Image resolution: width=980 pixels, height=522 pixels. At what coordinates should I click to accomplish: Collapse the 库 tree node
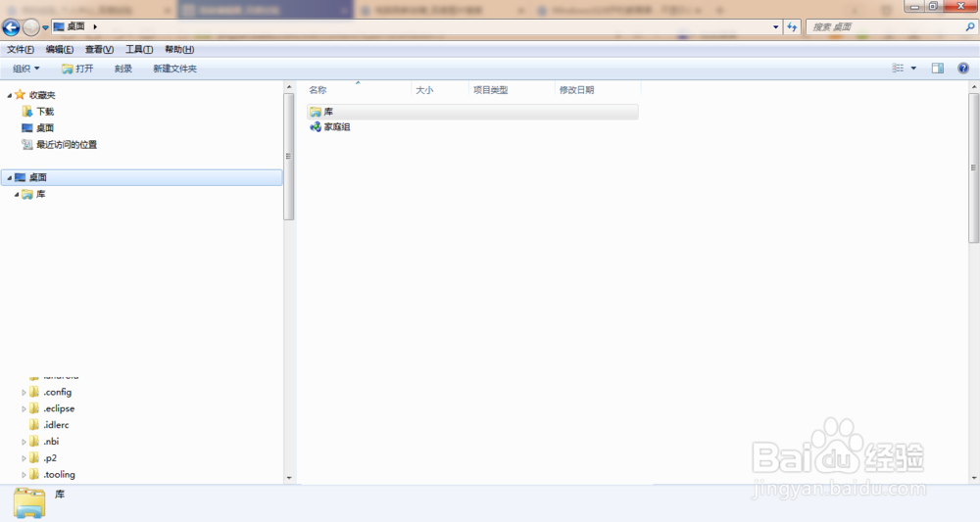[x=17, y=194]
